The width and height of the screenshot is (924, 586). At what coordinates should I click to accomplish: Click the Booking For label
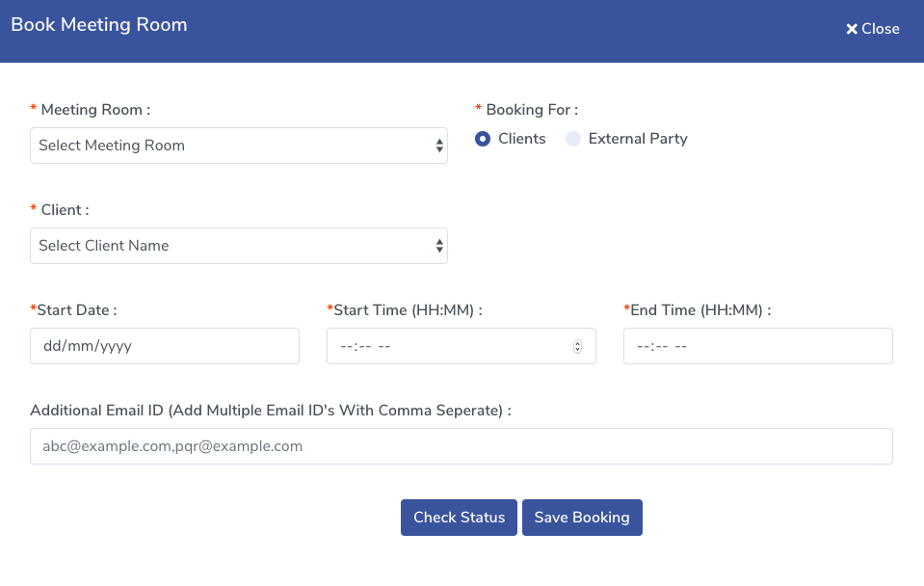pos(532,110)
